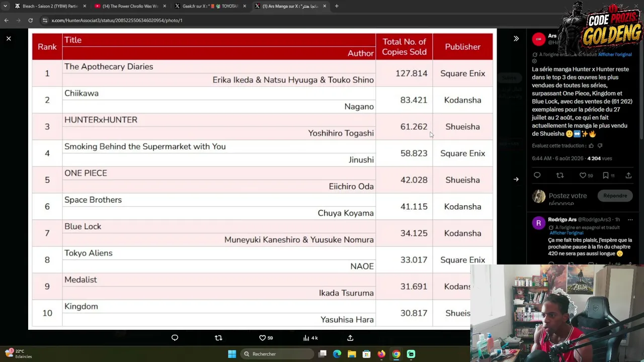The image size is (644, 362).
Task: Open Rodrigo Ars reply's more options menu
Action: pyautogui.click(x=630, y=220)
